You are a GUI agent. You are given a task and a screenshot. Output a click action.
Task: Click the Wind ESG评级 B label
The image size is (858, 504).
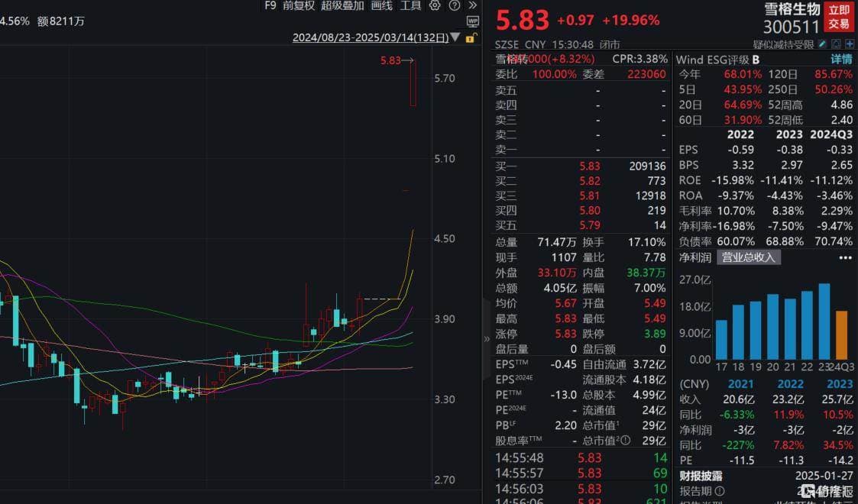(717, 60)
